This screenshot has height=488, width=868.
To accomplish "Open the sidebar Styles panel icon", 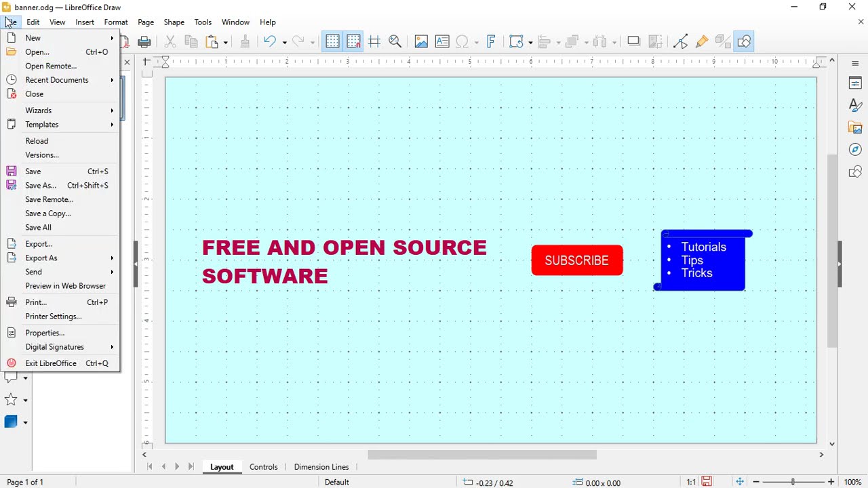I will pos(855,105).
